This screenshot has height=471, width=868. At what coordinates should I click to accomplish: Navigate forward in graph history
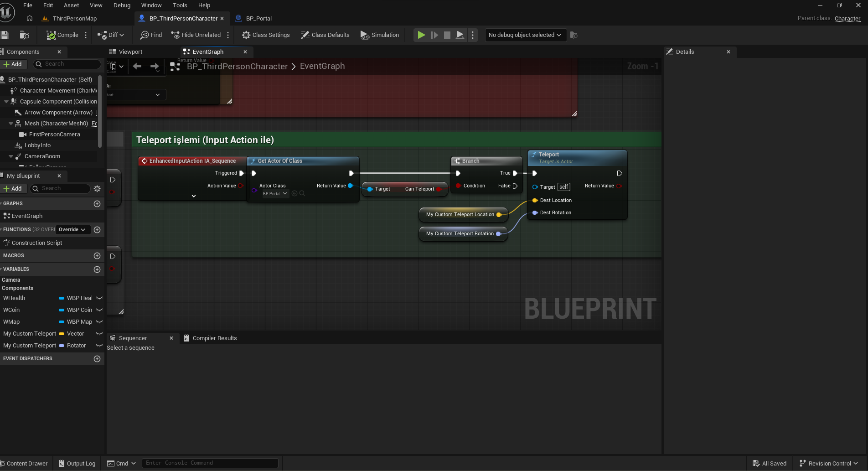155,67
